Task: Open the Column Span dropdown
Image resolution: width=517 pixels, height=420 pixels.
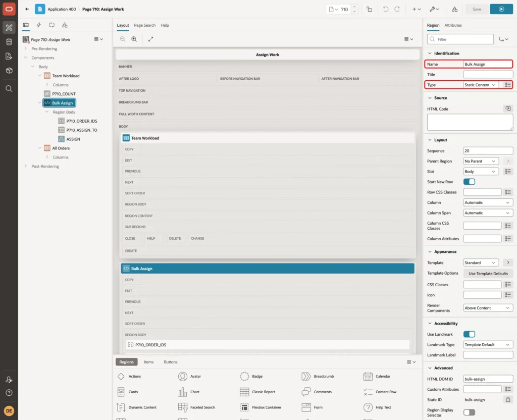Action: click(x=488, y=213)
